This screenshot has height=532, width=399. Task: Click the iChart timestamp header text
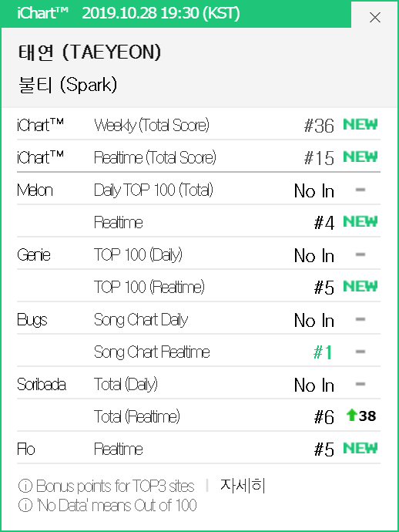[x=129, y=14]
